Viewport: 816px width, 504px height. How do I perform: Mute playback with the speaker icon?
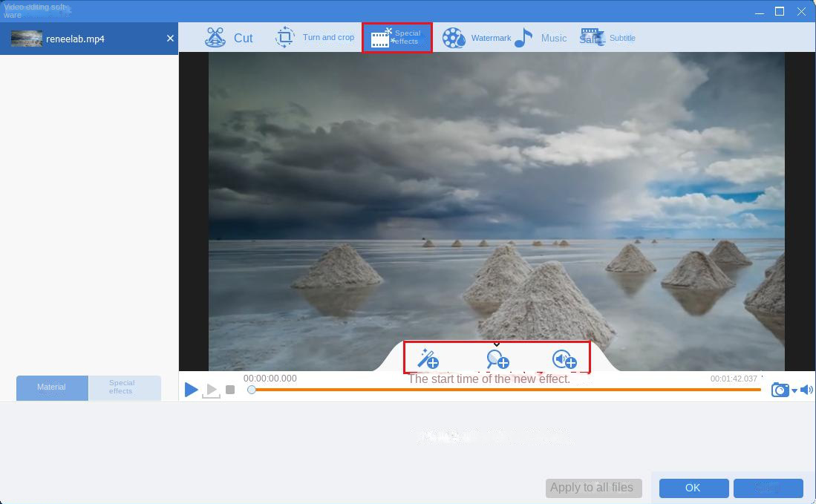(x=807, y=389)
